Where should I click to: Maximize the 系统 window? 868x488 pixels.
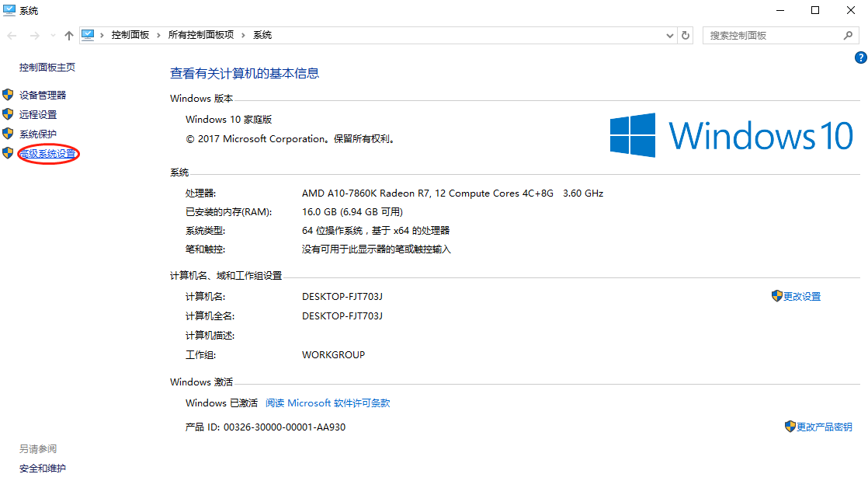[x=815, y=10]
